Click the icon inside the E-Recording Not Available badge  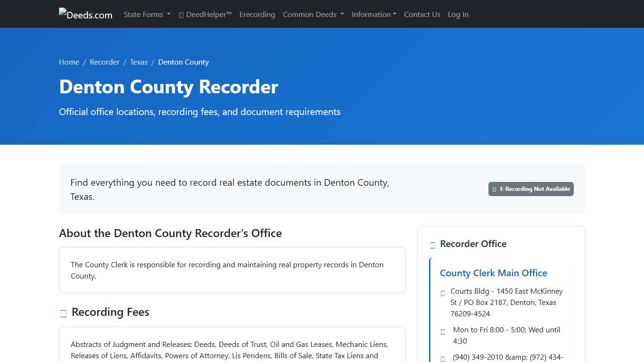495,189
